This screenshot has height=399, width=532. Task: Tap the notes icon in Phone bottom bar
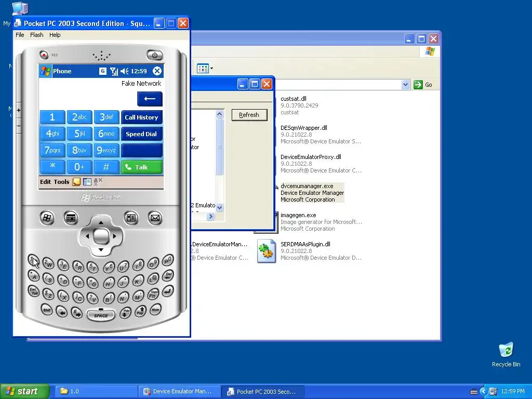[76, 182]
